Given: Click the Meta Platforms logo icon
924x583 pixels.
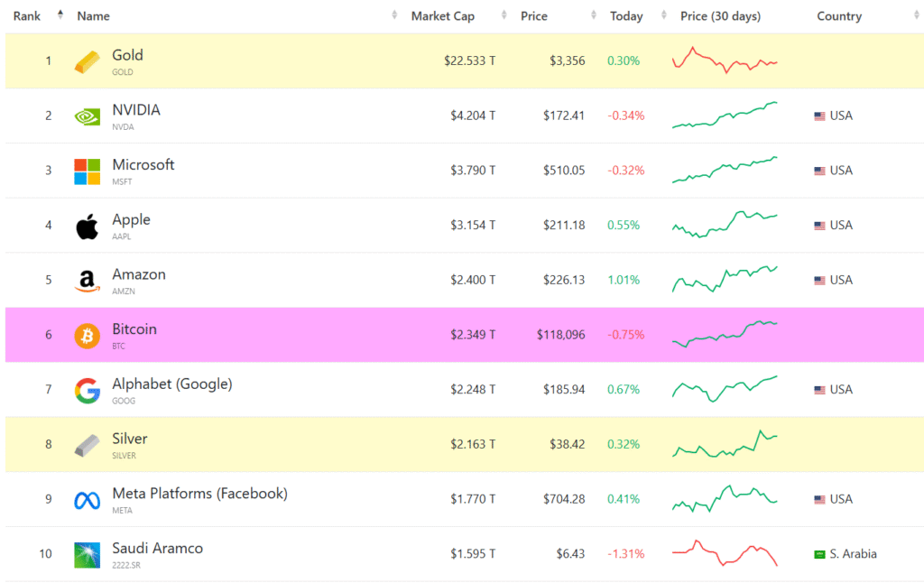Looking at the screenshot, I should [x=88, y=500].
